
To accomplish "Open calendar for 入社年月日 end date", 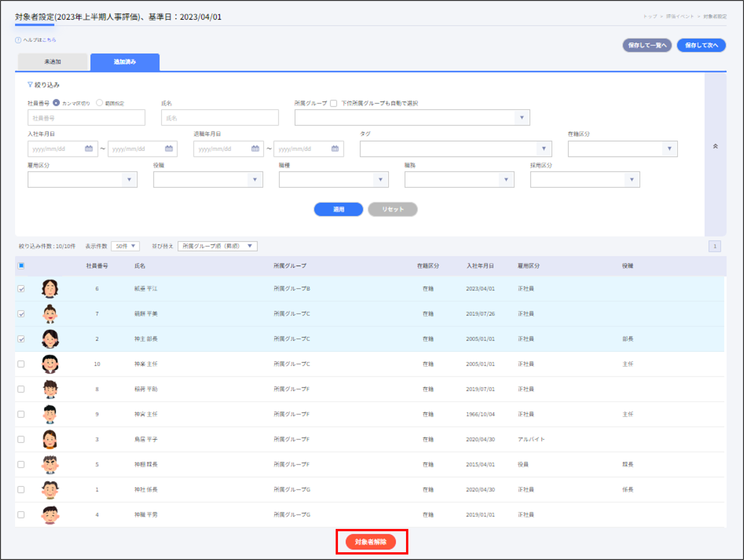I will (169, 149).
